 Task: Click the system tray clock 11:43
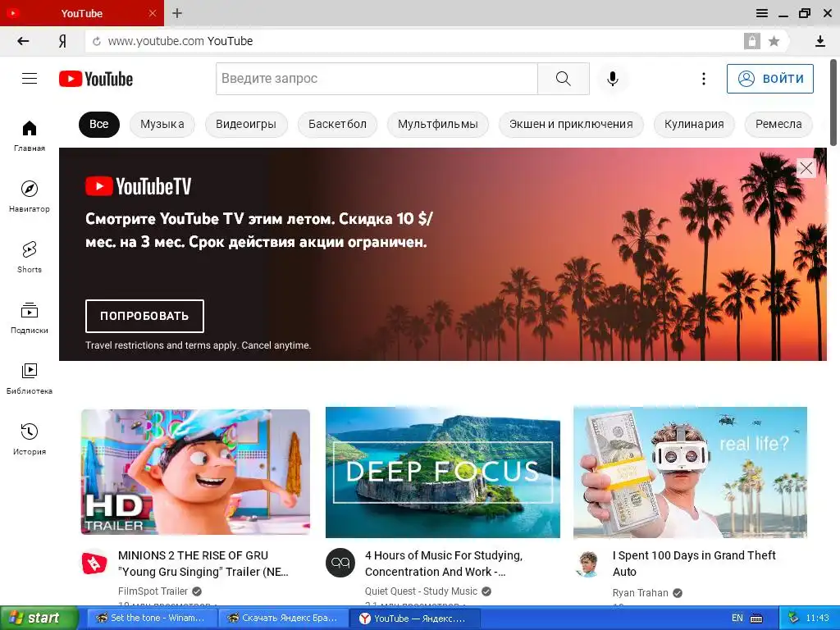[817, 619]
